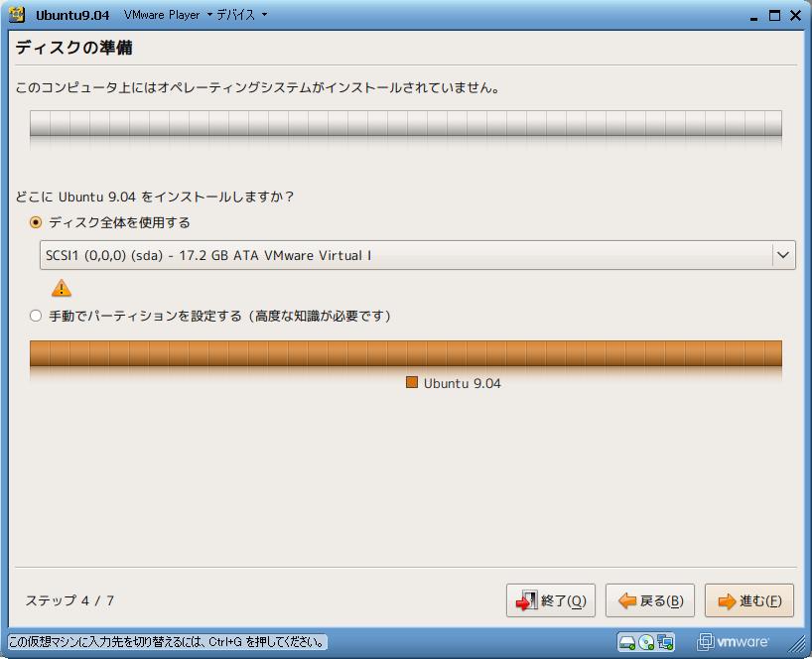Click the どこに Ubuntu 9.04 をインストールしますか question text
Image resolution: width=812 pixels, height=659 pixels.
(x=154, y=197)
